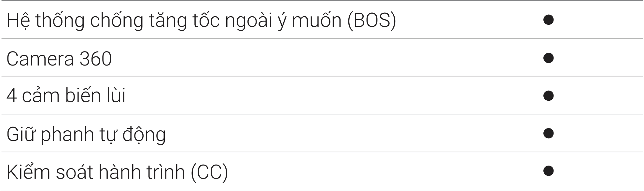
Task: Click the divider line below Camera 360
Action: (322, 76)
